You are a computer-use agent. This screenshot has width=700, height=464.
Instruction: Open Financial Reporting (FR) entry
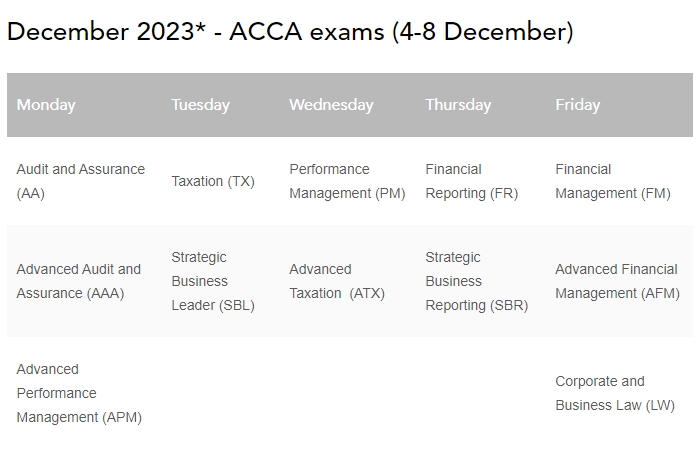[471, 181]
